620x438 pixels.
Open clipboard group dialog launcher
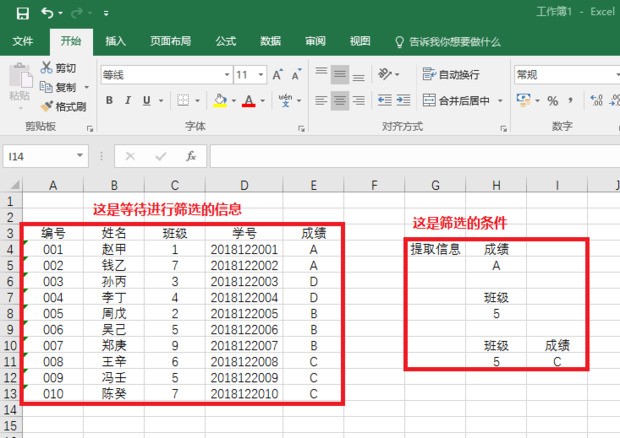pyautogui.click(x=90, y=128)
